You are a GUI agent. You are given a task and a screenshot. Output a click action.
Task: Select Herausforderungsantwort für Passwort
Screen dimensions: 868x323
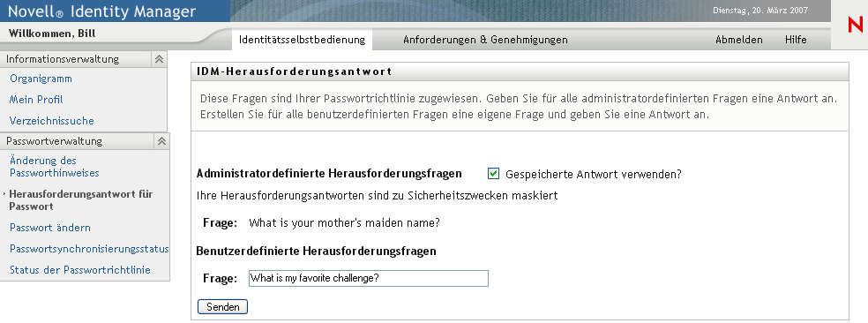point(81,200)
